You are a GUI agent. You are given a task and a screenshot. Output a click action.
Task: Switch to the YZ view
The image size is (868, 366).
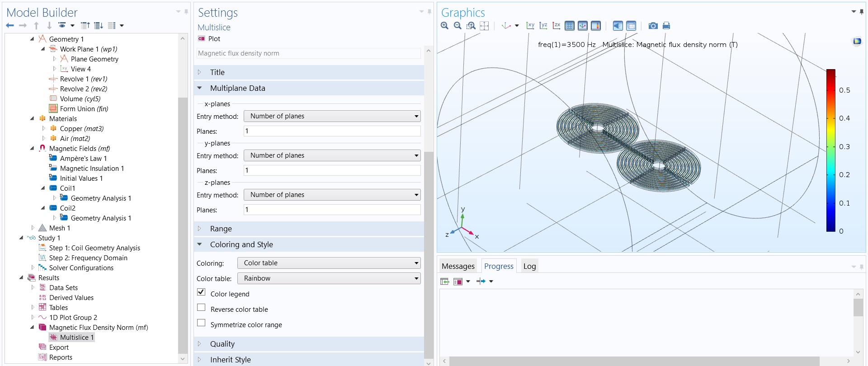pyautogui.click(x=543, y=26)
